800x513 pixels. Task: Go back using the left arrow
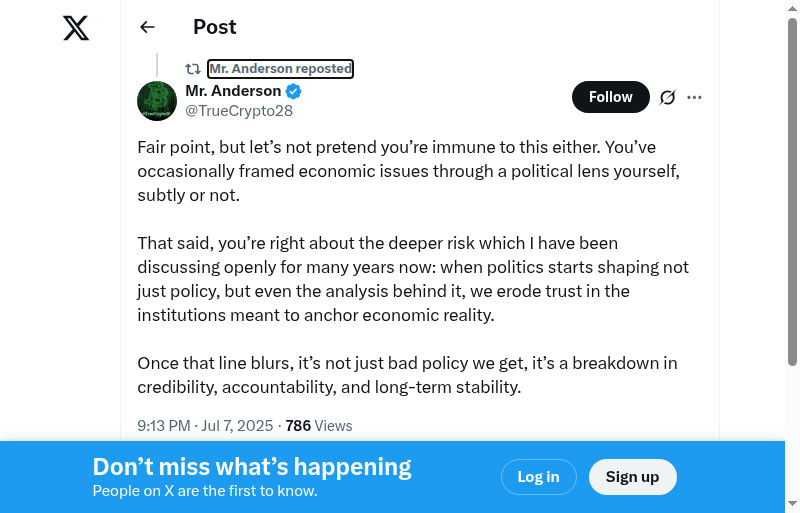click(x=148, y=27)
